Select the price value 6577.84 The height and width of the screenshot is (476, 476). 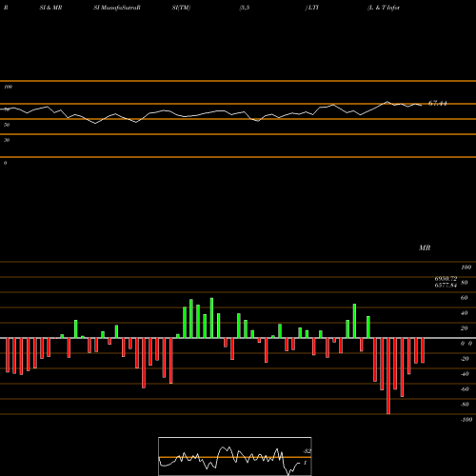(x=446, y=285)
